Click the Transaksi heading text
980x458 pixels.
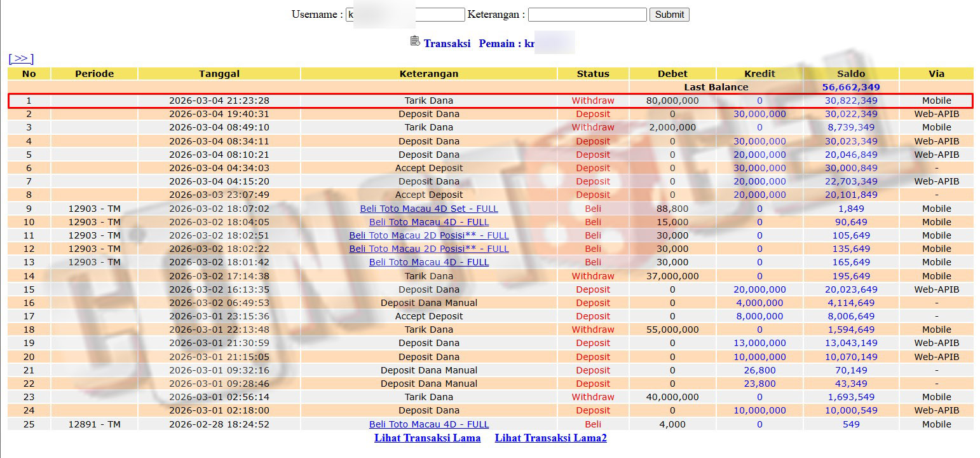pyautogui.click(x=447, y=44)
